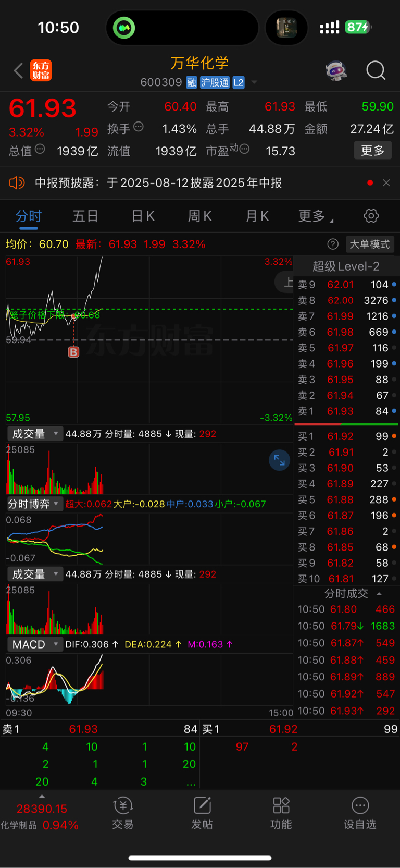Switch to 日K chart tab

143,216
